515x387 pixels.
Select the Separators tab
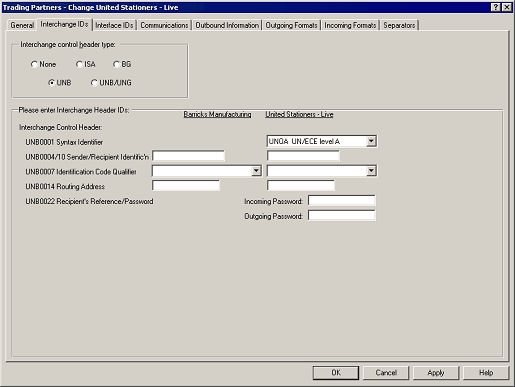click(399, 25)
